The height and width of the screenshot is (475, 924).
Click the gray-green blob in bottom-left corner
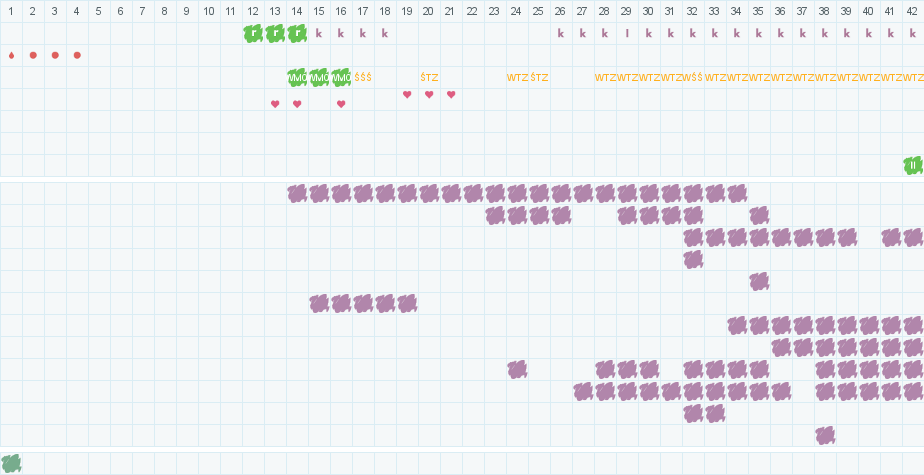point(11,463)
